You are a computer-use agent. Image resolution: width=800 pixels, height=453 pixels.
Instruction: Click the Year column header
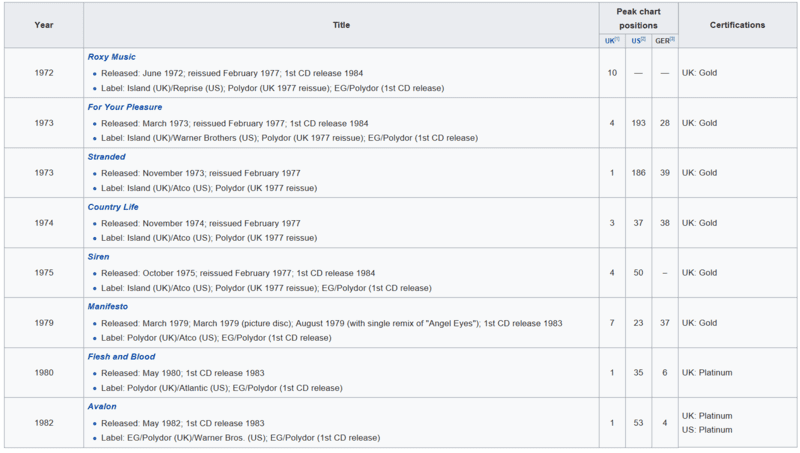44,25
